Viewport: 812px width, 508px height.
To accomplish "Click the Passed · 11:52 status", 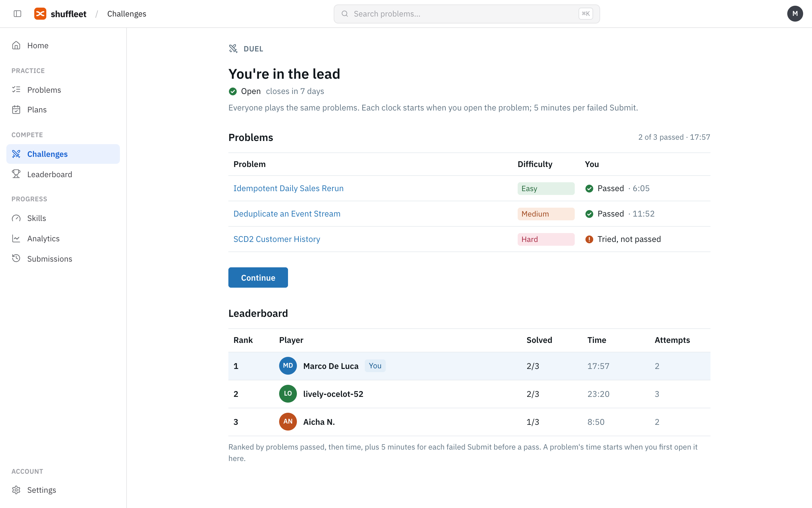I will (x=620, y=214).
